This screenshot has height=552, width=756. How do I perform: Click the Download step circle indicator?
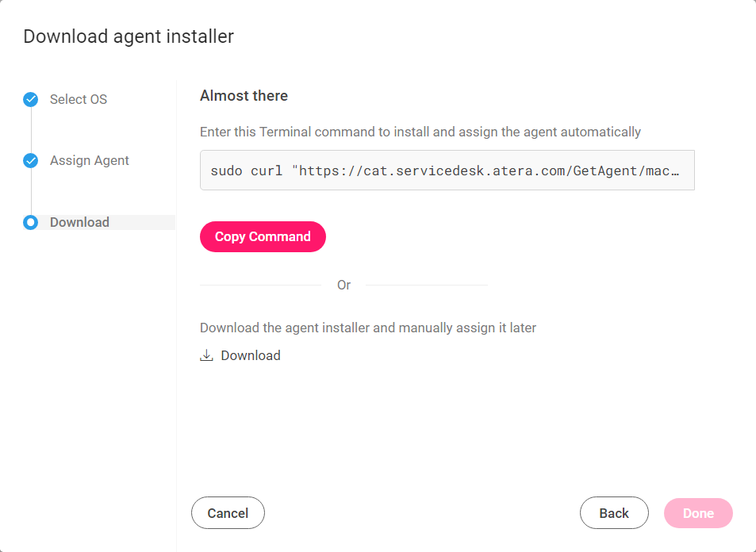31,222
